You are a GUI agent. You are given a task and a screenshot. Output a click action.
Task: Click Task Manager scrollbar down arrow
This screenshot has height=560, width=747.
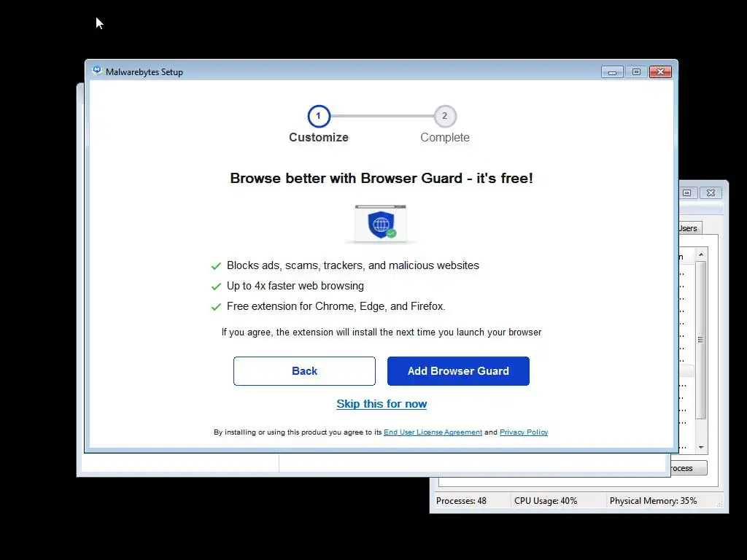point(701,447)
